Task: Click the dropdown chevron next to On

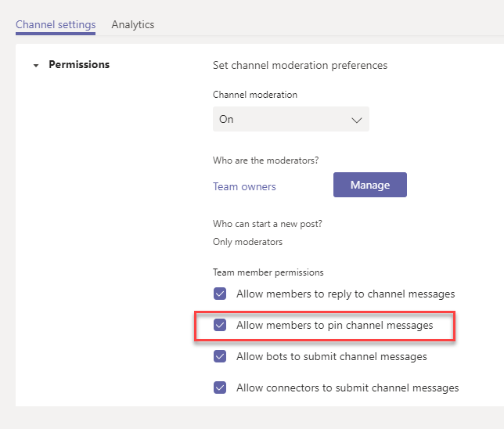Action: click(356, 121)
